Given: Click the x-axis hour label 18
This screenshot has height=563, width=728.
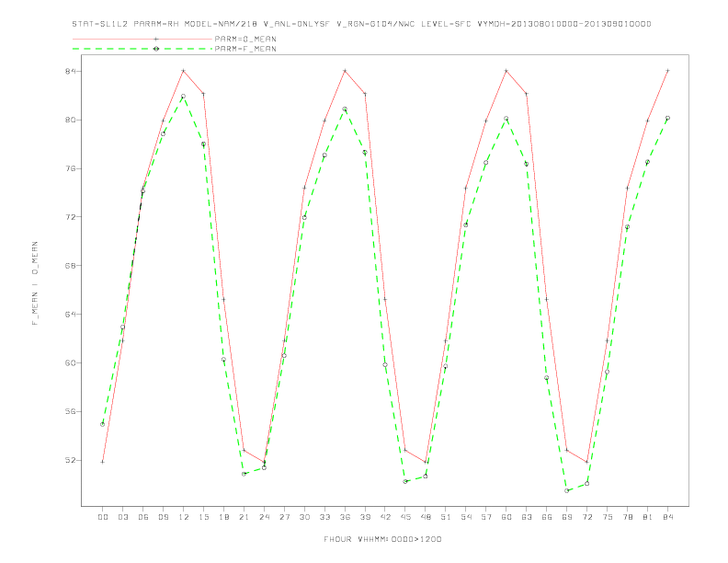Looking at the screenshot, I should coord(223,517).
